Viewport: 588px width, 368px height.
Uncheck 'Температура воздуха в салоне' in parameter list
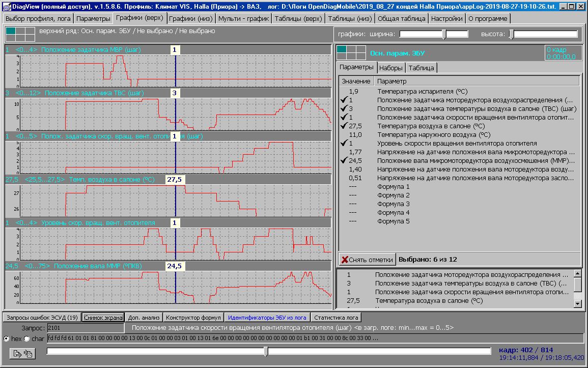(344, 126)
